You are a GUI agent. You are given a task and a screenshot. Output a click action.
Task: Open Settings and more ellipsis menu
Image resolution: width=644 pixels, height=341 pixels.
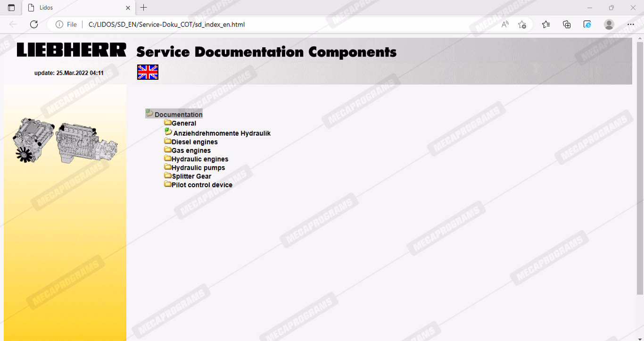[x=631, y=25]
